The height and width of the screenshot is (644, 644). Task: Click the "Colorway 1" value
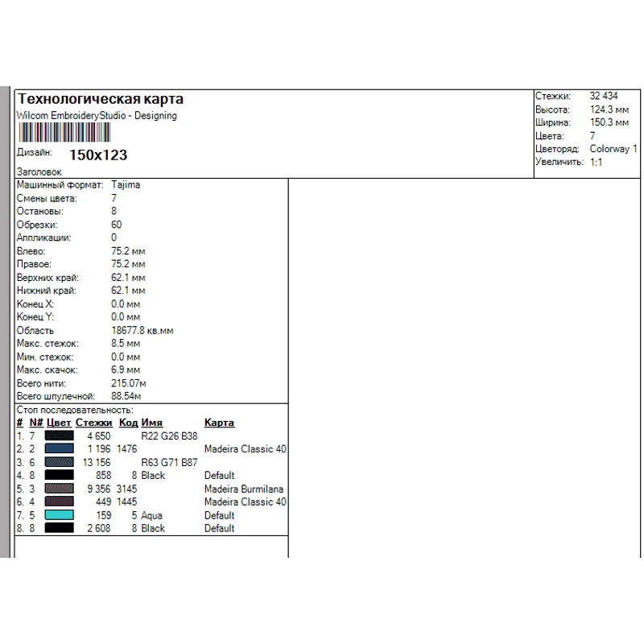coord(613,149)
